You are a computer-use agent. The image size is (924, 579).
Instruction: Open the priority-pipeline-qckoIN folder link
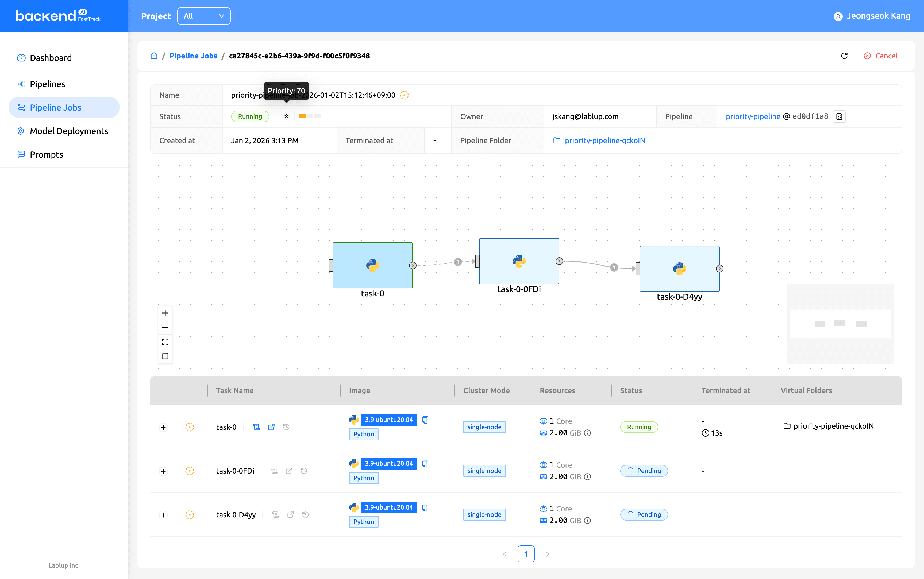[605, 140]
